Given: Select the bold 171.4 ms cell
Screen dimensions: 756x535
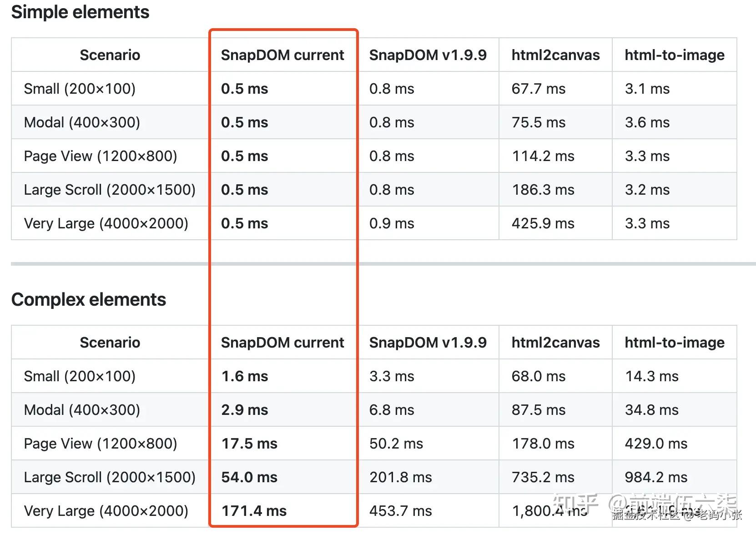Looking at the screenshot, I should click(x=254, y=511).
